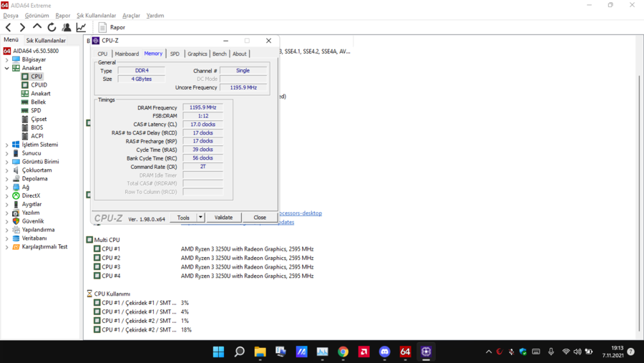Select the Veritabanı tree item
The height and width of the screenshot is (363, 644).
pos(34,238)
